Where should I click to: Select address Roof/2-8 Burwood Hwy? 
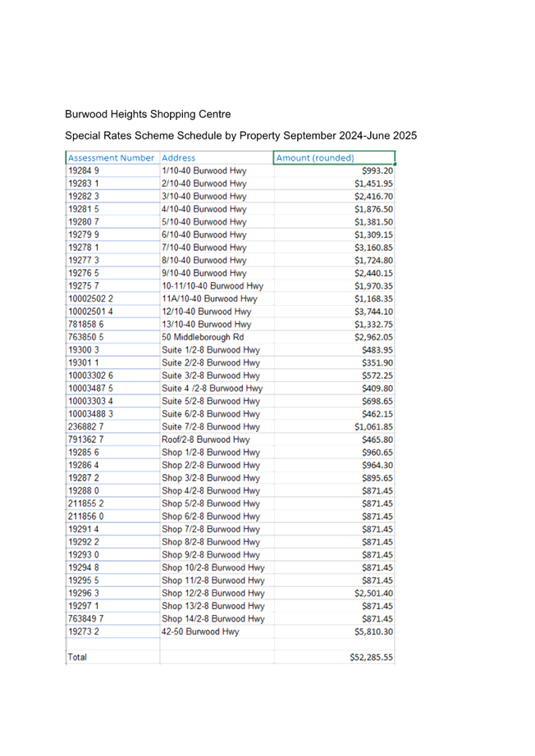[x=205, y=439]
